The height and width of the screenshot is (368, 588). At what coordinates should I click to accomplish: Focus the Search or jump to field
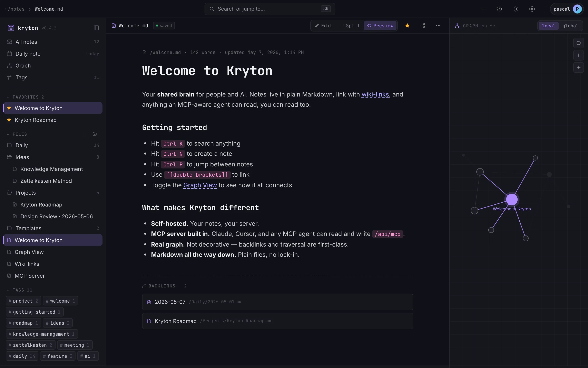tap(270, 9)
